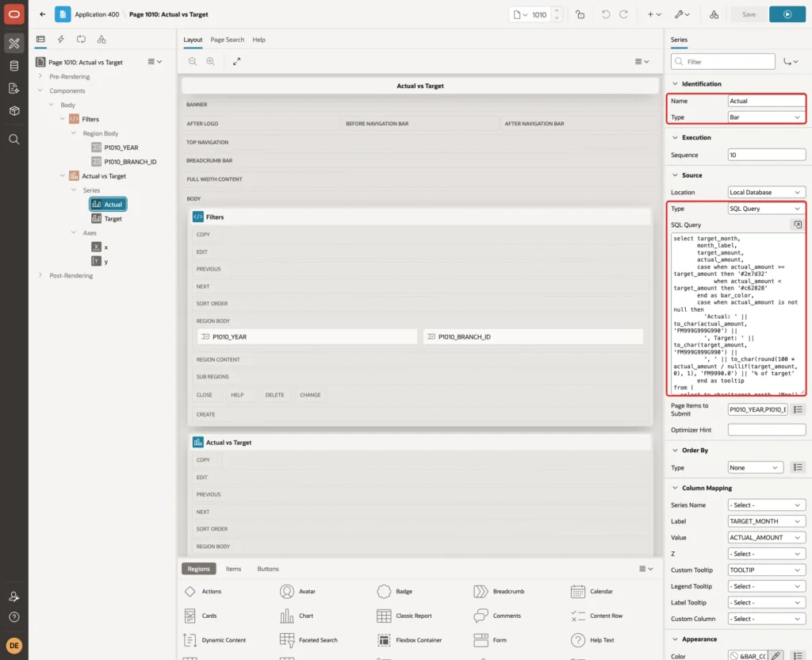Switch to Dynamic Actions lightning tab
The image size is (812, 660).
pyautogui.click(x=60, y=40)
